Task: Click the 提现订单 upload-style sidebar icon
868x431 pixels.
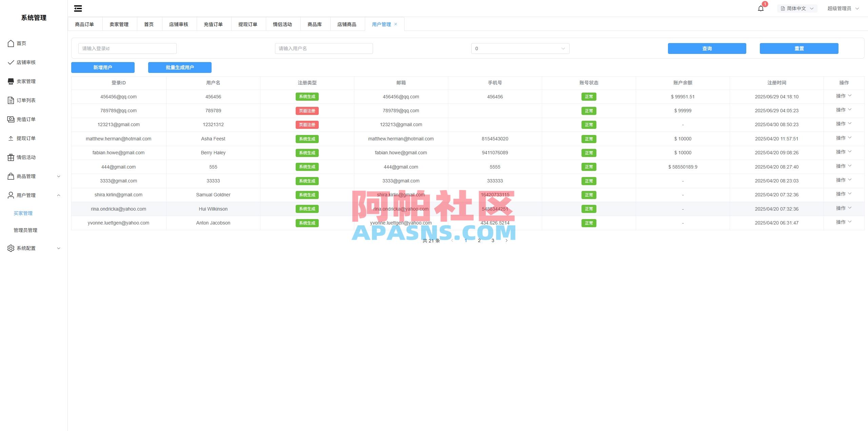Action: click(x=11, y=138)
